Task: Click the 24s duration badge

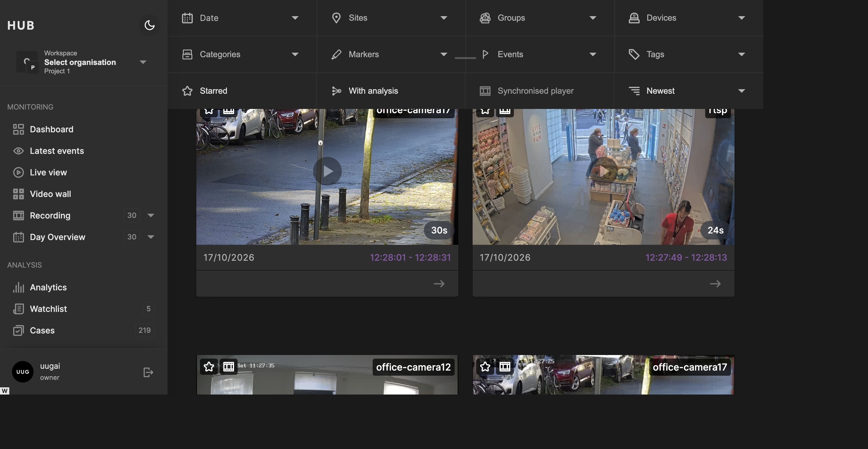Action: click(x=715, y=230)
